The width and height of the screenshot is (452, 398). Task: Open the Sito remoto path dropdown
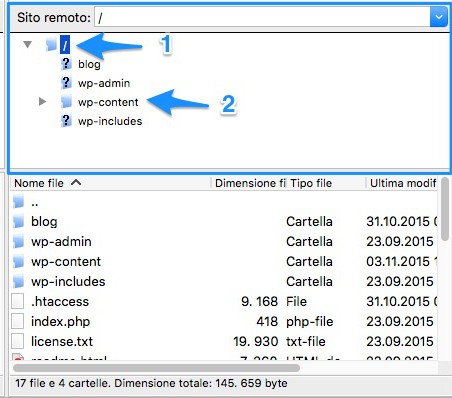[438, 17]
